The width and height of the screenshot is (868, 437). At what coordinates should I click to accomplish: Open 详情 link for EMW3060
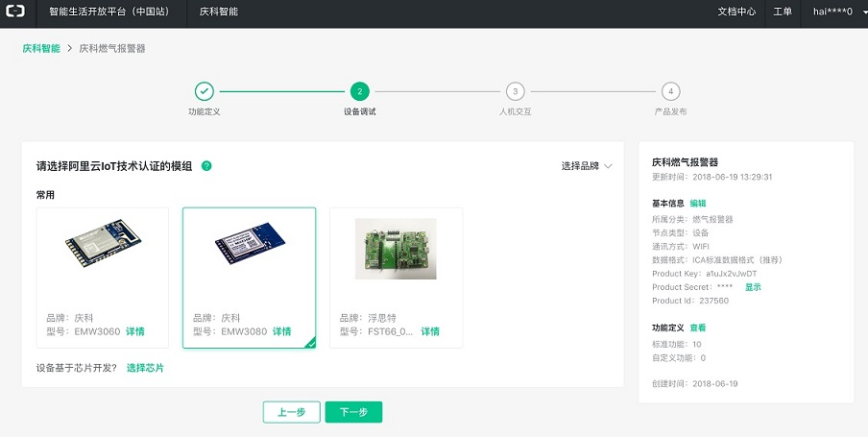(x=135, y=331)
